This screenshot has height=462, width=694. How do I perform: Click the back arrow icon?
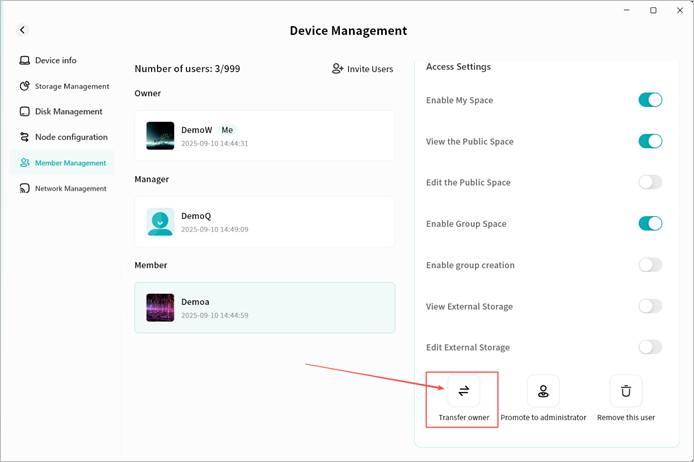(x=23, y=31)
